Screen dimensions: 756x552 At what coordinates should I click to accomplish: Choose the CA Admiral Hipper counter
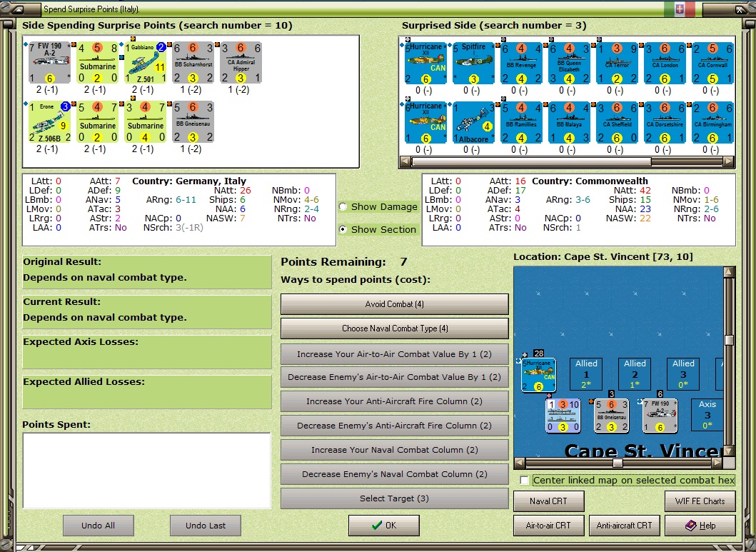(241, 63)
